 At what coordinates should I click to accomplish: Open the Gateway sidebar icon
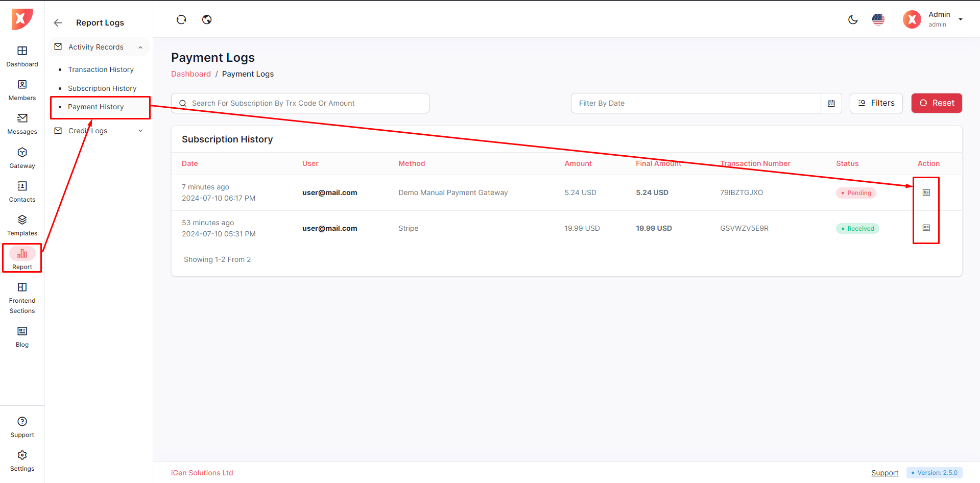[22, 158]
